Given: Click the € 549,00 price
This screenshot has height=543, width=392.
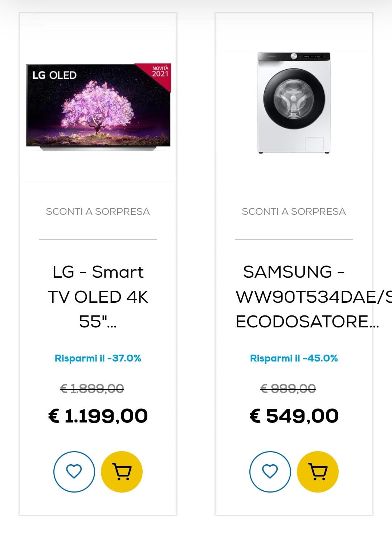Looking at the screenshot, I should coord(294,416).
